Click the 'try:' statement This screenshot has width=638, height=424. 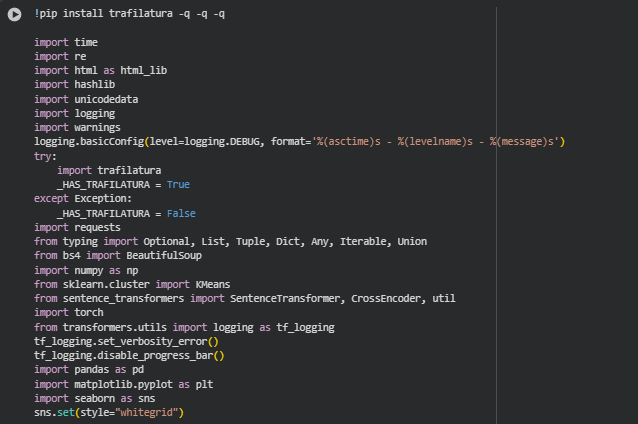tap(46, 156)
